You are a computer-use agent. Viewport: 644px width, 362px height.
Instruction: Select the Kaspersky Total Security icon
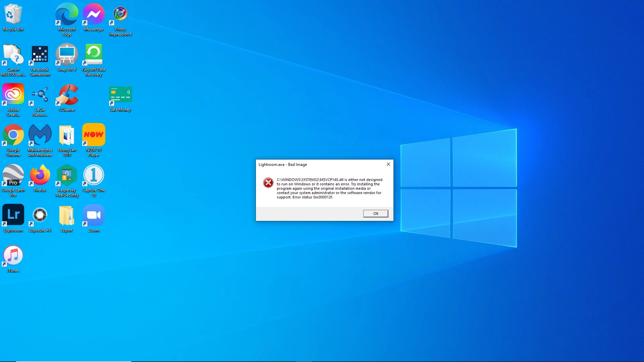click(x=67, y=175)
